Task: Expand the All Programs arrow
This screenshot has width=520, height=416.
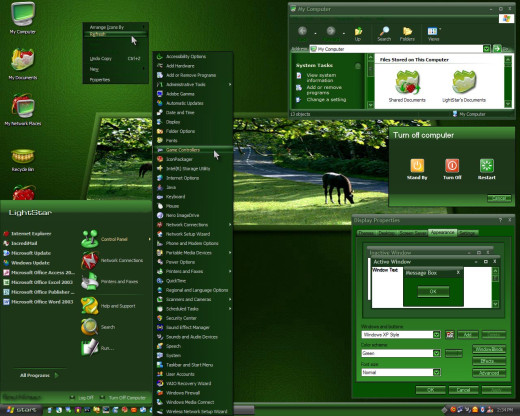Action: [x=57, y=375]
